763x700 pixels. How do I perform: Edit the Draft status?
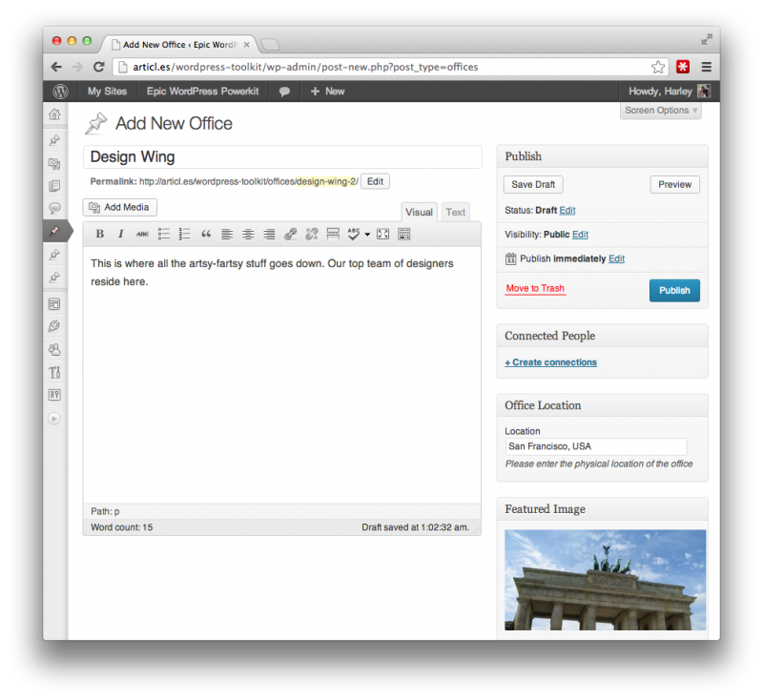(x=567, y=210)
